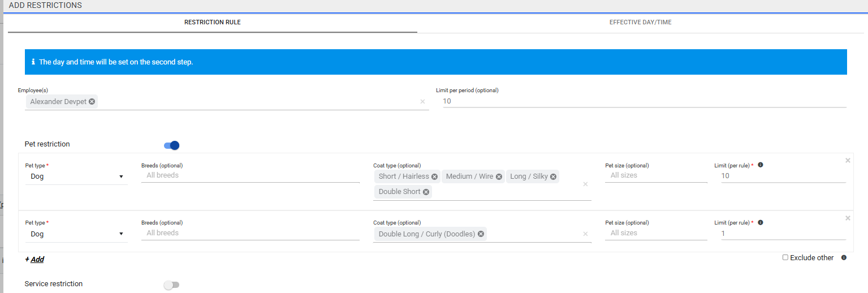This screenshot has height=293, width=868.
Task: Open Pet type dropdown in second rule
Action: point(76,234)
